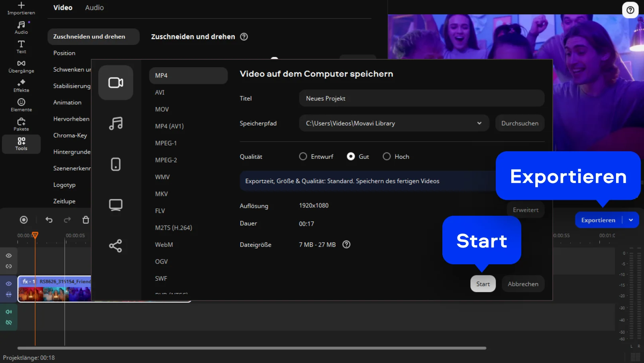Choose MOV from the format list

(162, 109)
